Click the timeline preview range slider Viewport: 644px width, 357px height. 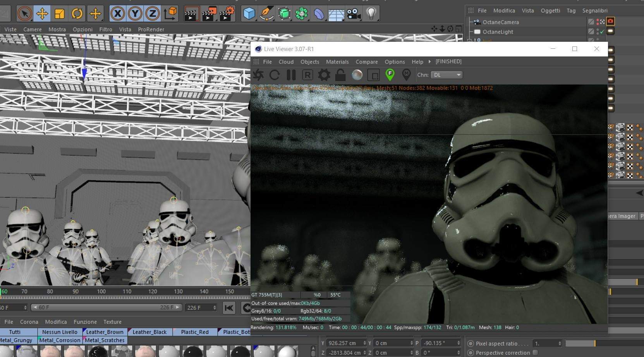[x=106, y=307]
